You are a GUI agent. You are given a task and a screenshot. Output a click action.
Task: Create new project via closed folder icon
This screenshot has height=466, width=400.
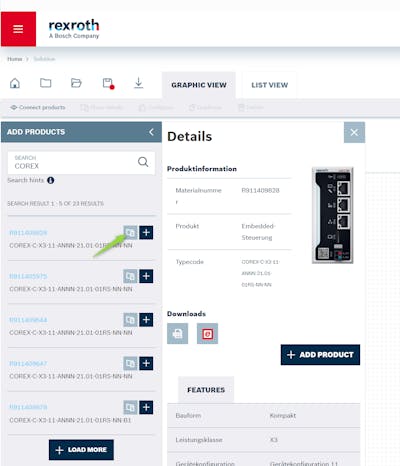coord(46,83)
